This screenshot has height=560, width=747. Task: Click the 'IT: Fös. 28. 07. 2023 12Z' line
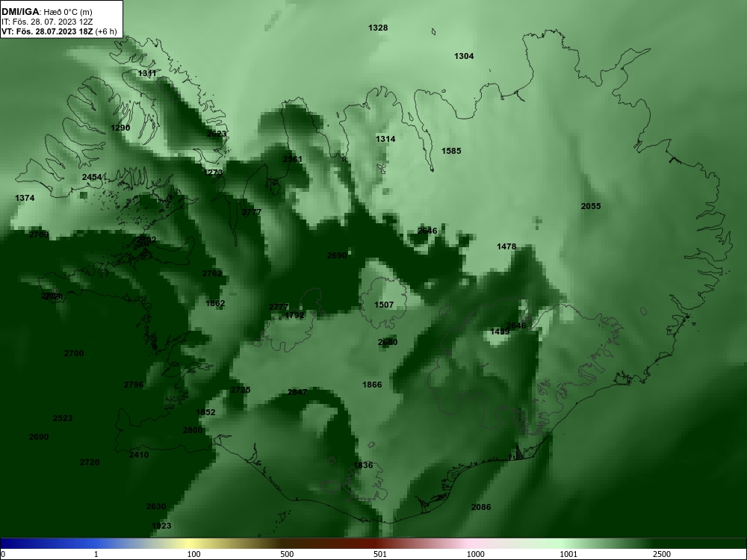[47, 22]
